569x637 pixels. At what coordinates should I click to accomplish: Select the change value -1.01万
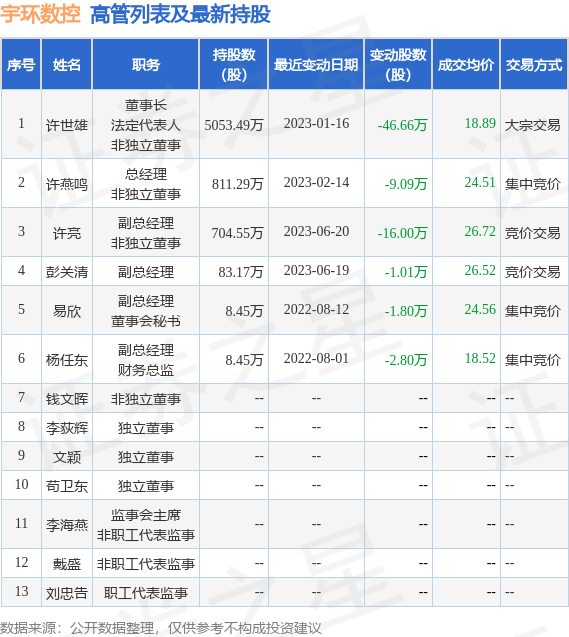(406, 272)
